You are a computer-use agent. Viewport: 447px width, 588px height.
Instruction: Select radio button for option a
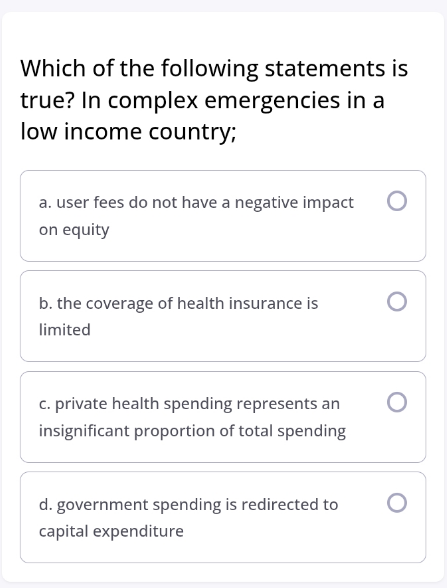click(397, 201)
